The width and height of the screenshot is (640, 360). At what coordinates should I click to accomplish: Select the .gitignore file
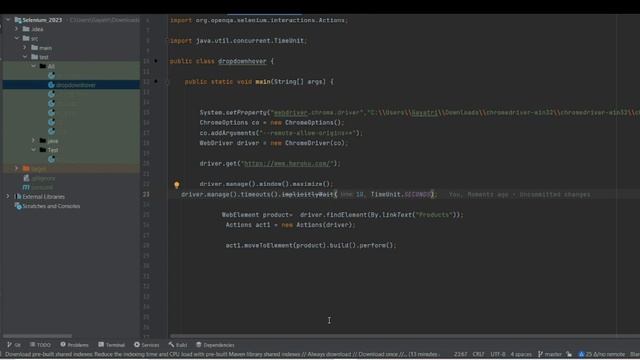43,178
